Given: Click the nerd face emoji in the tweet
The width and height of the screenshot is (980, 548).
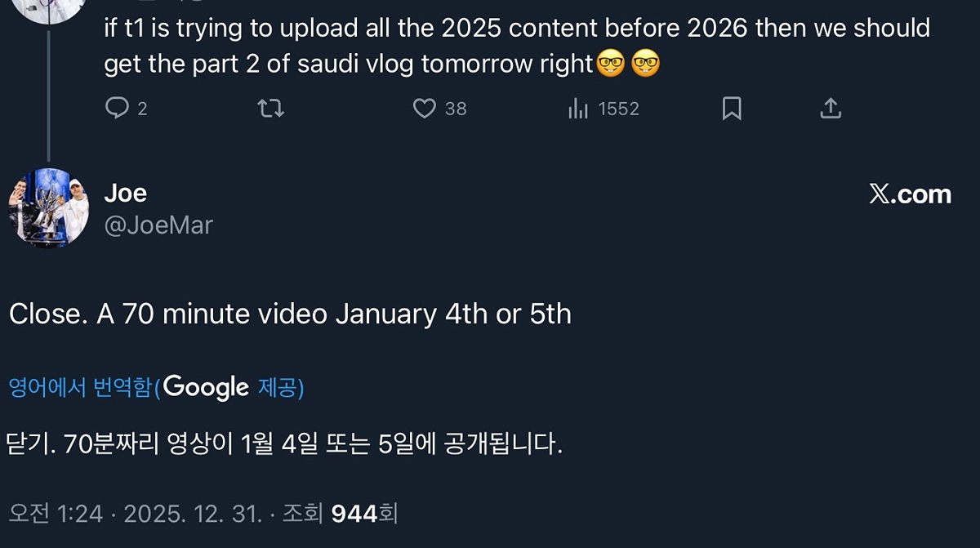Looking at the screenshot, I should click(x=611, y=64).
